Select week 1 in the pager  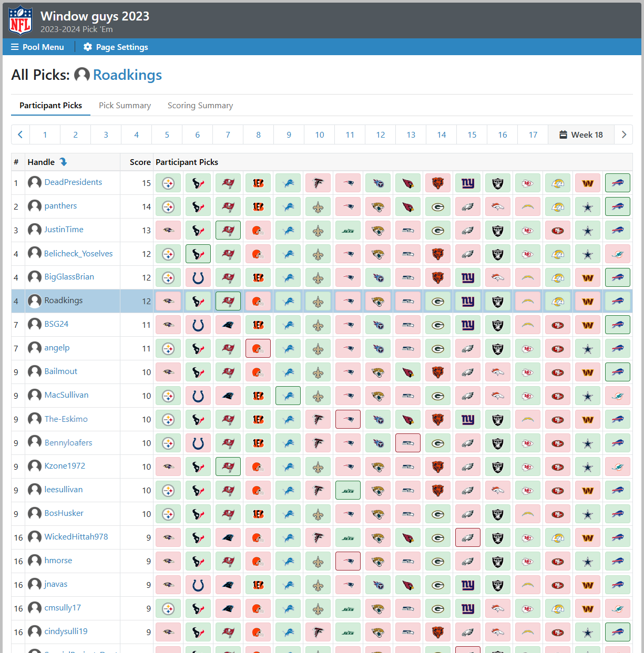pyautogui.click(x=45, y=134)
